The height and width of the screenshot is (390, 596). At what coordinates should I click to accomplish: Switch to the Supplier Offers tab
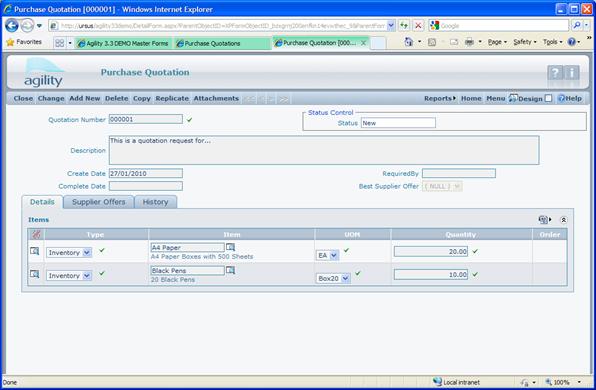pyautogui.click(x=98, y=202)
